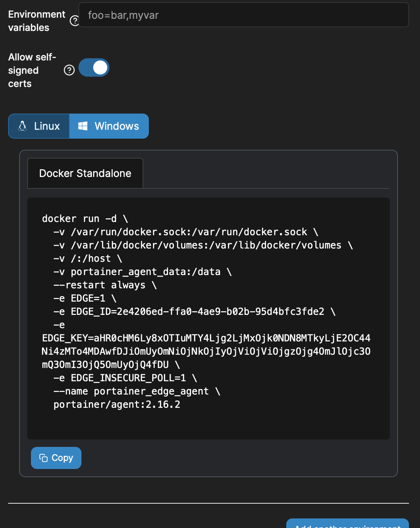
Task: Click the 'portainer/agent:2.16.2' image text
Action: click(x=117, y=404)
